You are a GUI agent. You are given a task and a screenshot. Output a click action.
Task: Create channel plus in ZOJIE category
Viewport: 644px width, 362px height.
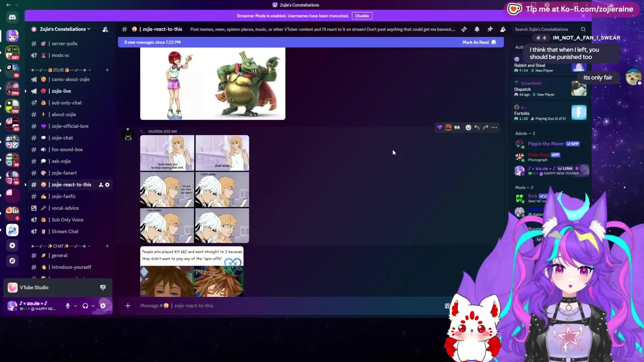(107, 70)
